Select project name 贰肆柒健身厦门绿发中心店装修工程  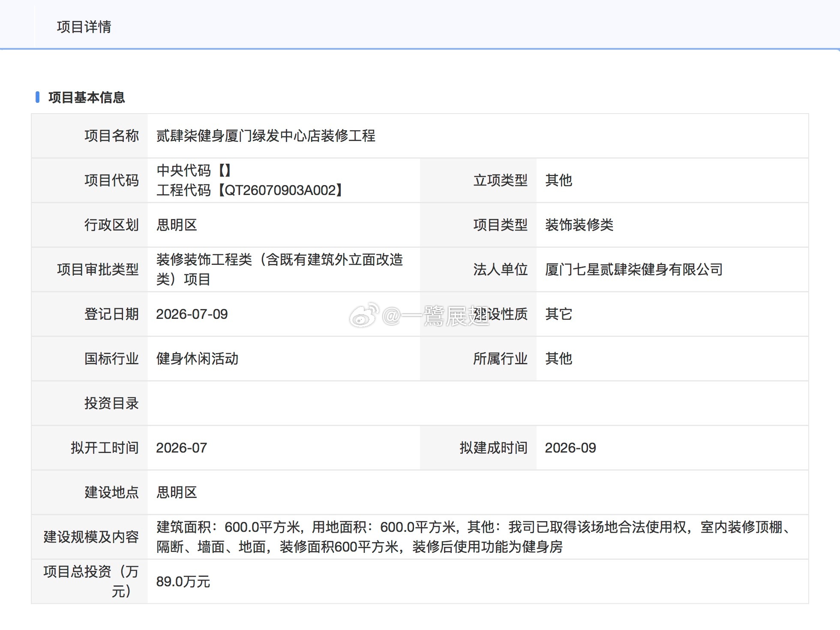pyautogui.click(x=266, y=136)
